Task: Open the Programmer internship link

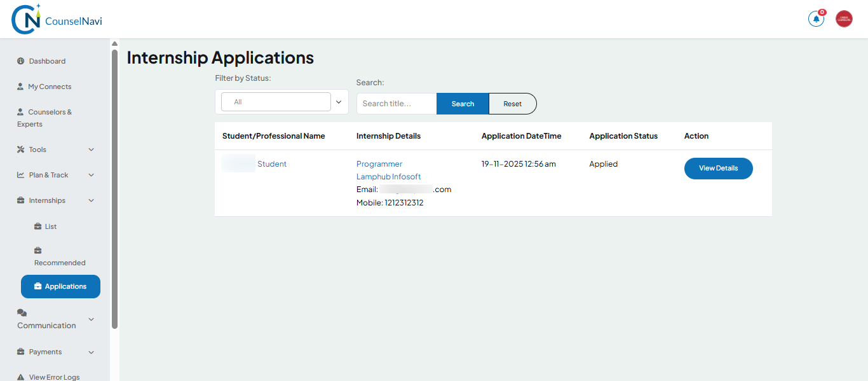Action: click(x=379, y=163)
